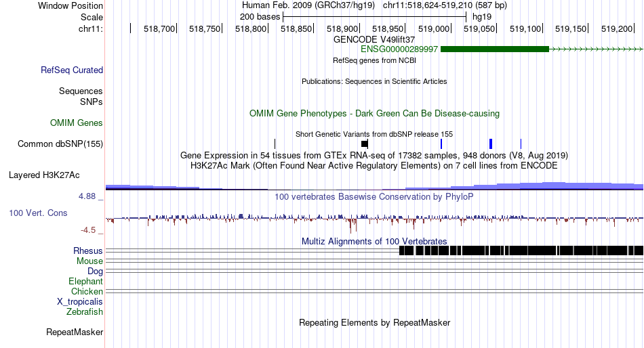
Task: Click the Scale label
Action: coord(92,17)
